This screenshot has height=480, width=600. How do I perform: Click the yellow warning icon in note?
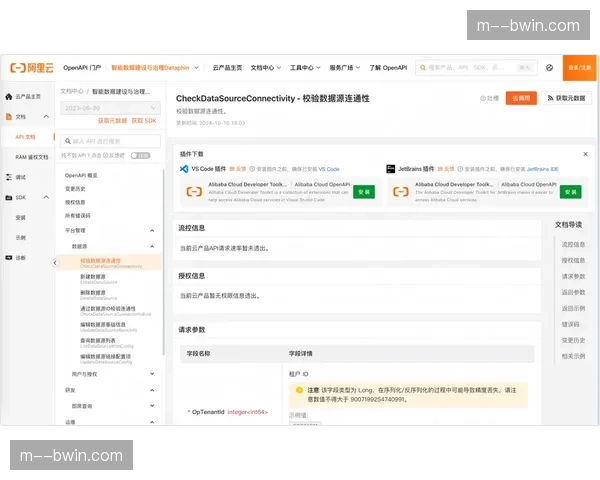click(300, 390)
